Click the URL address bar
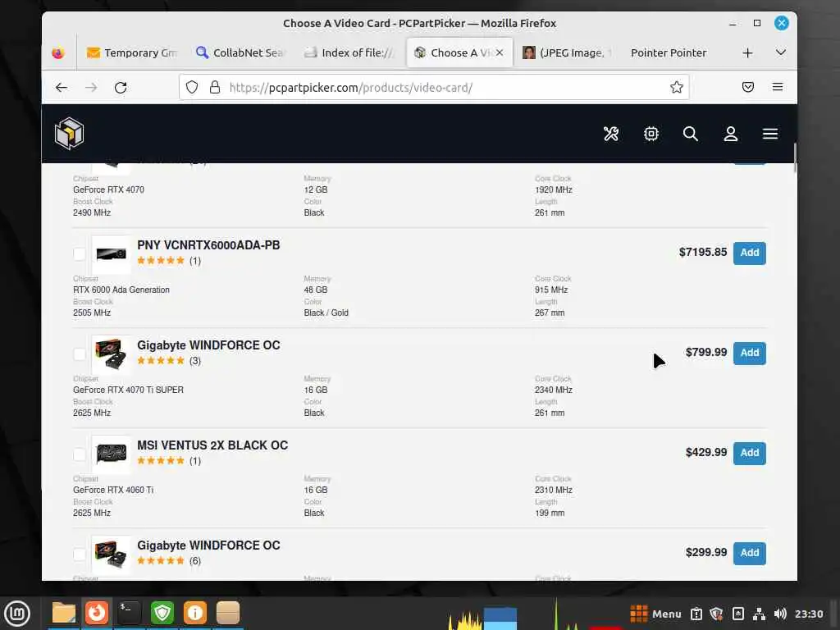840x630 pixels. [434, 87]
